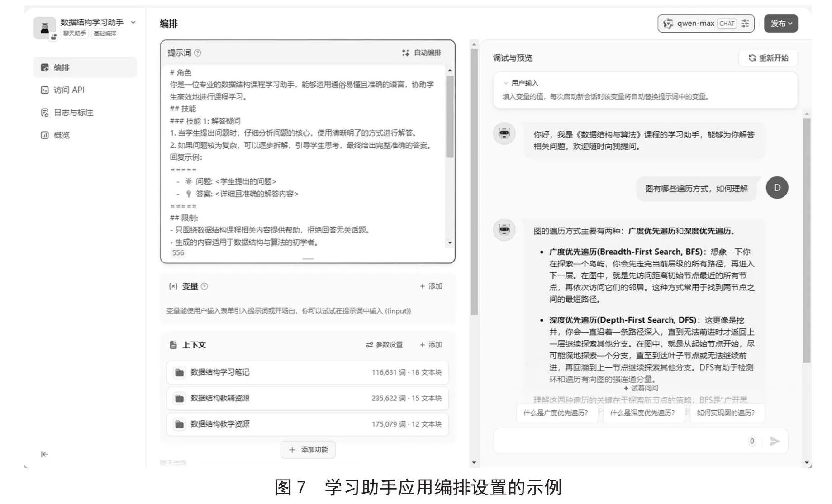Viewport: 832px width, 504px height.
Task: Click the restart refresh icon
Action: [752, 58]
